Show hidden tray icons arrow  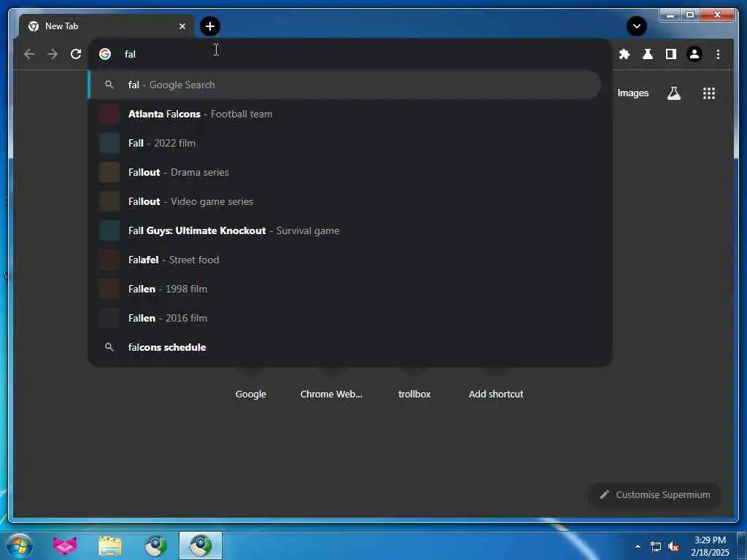[x=638, y=546]
